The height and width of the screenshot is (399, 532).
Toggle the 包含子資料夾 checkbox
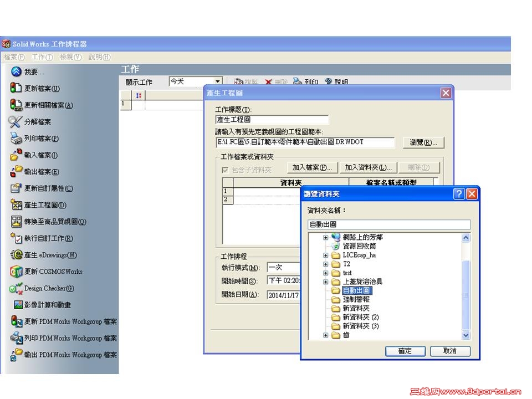tap(225, 170)
